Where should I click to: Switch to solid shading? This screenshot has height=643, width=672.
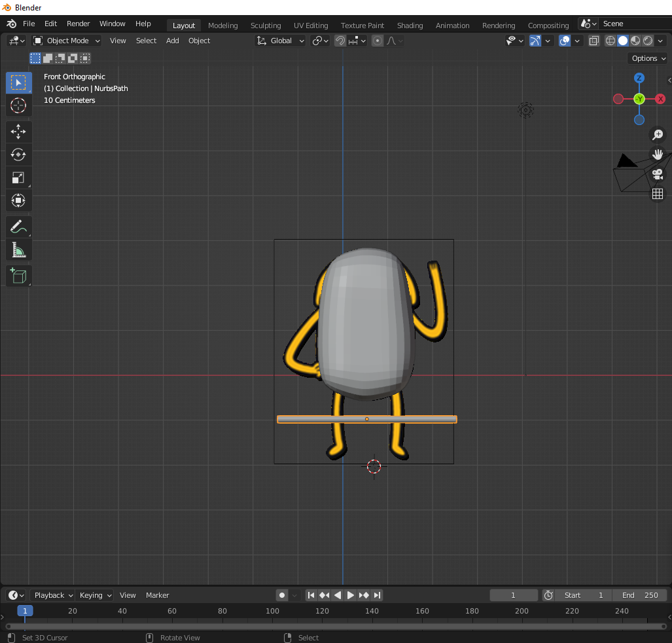click(x=623, y=41)
